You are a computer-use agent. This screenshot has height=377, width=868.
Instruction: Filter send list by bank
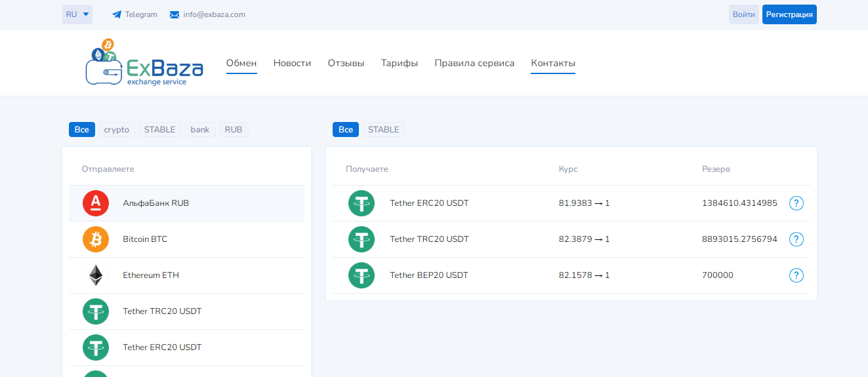[x=200, y=130]
